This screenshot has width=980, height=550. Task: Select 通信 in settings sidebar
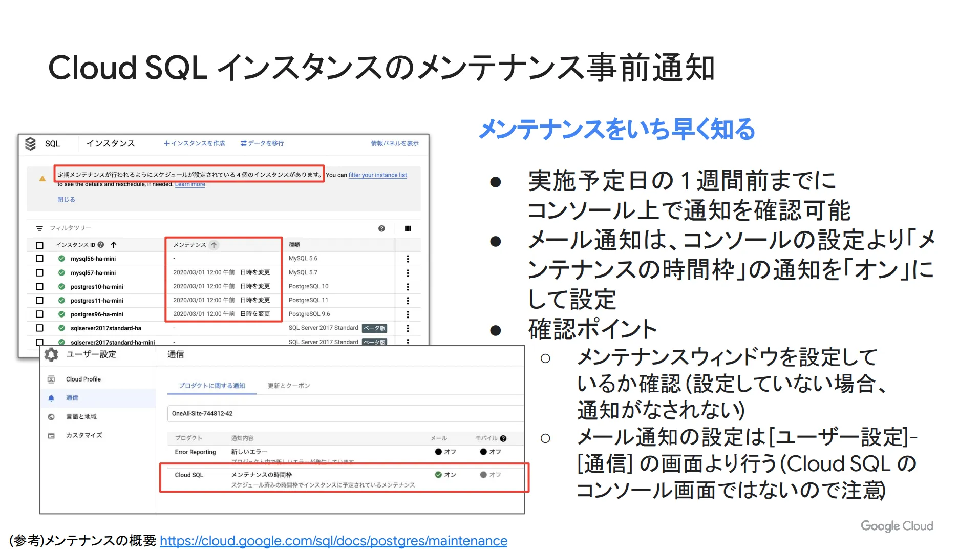click(x=98, y=398)
